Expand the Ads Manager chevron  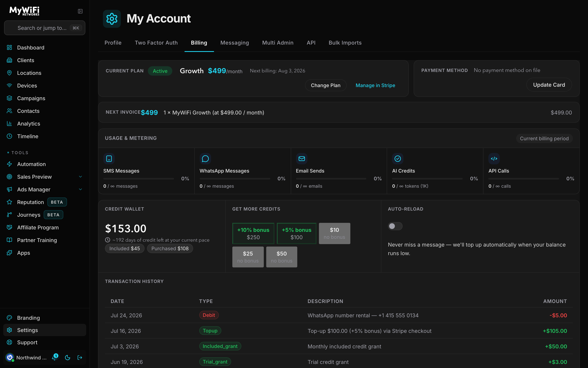[80, 189]
